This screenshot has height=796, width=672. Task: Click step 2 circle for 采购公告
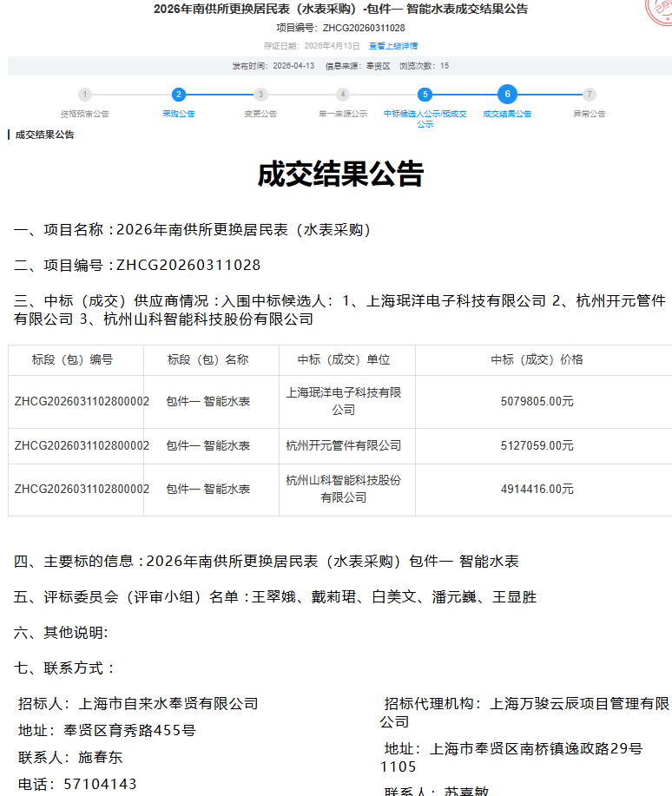[178, 95]
